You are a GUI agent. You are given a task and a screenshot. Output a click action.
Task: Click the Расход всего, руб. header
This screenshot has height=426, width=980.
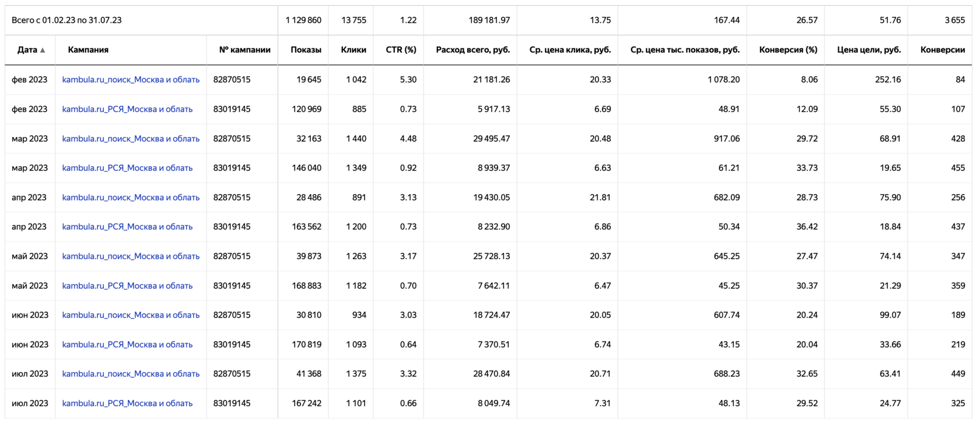473,50
